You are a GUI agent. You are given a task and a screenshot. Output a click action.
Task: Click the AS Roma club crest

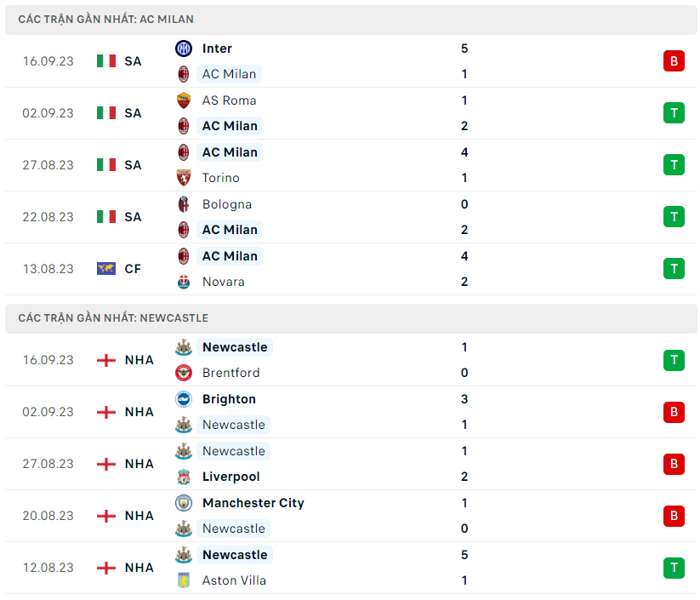coord(184,100)
